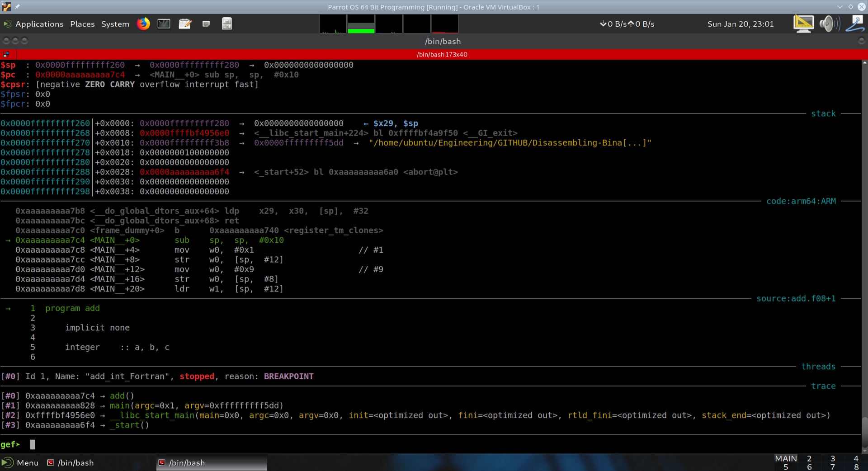Open the clock showing Sun Jan 20
Image resolution: width=868 pixels, height=471 pixels.
(741, 24)
